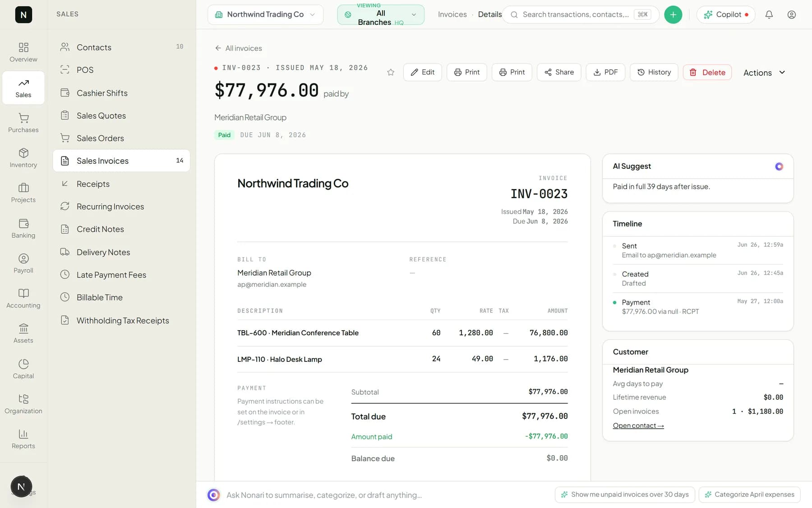Open Late Payment Fees
Screen dimensions: 812x508
pyautogui.click(x=121, y=275)
